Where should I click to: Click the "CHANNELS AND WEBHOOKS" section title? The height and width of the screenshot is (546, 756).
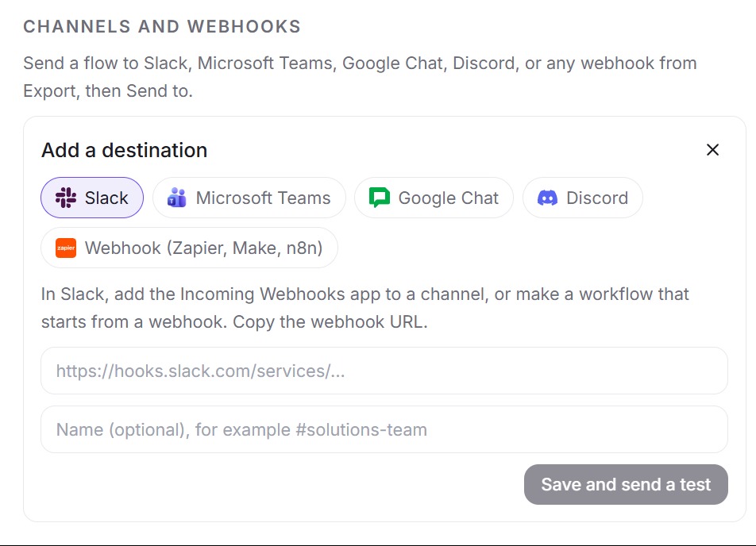coord(162,26)
